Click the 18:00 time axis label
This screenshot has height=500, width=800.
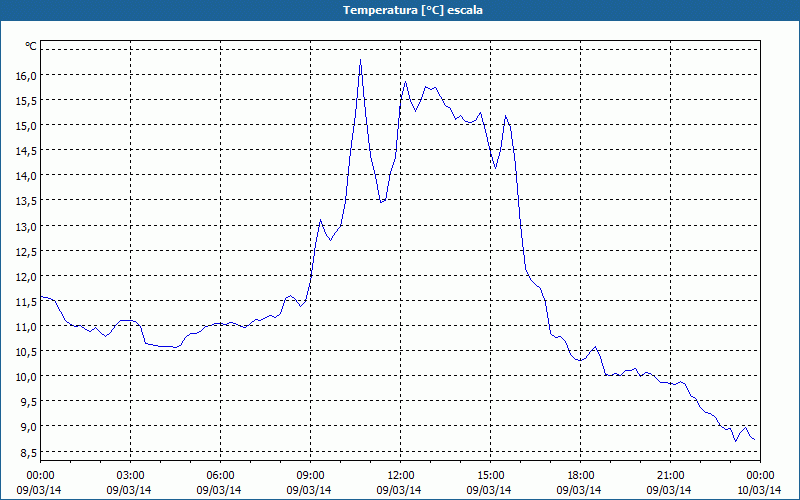580,476
